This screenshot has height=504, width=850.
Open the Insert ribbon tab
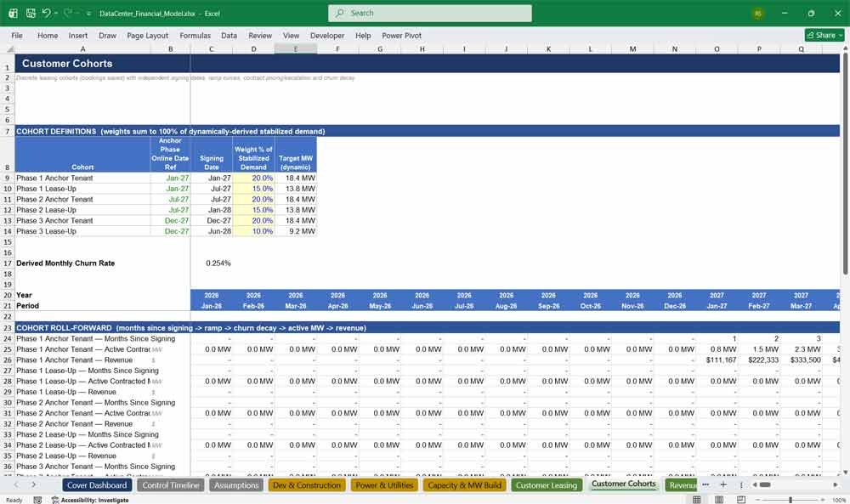click(78, 35)
